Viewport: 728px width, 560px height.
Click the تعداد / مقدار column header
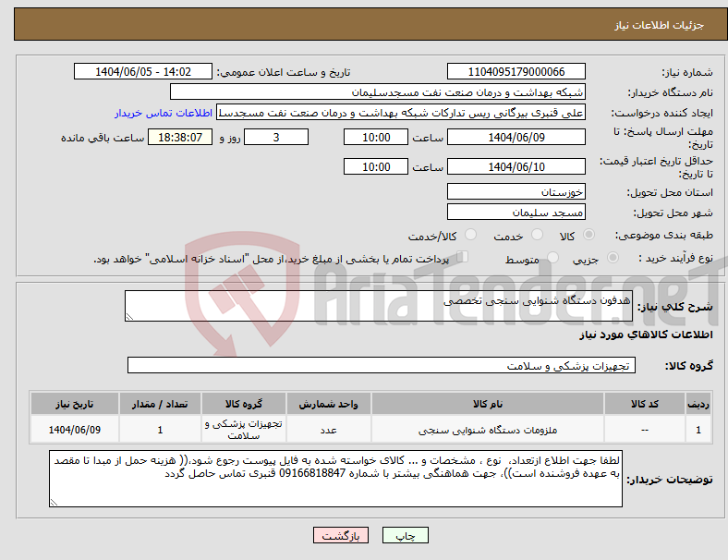160,404
